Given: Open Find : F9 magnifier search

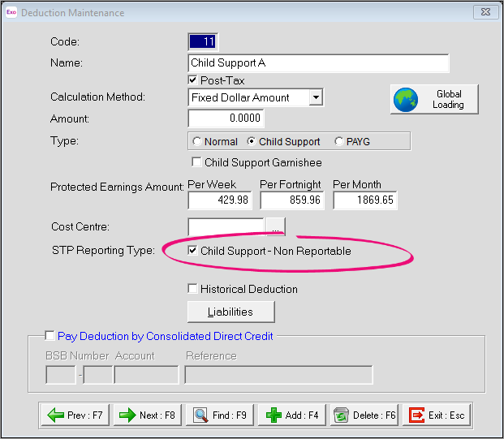Looking at the screenshot, I should tap(221, 415).
